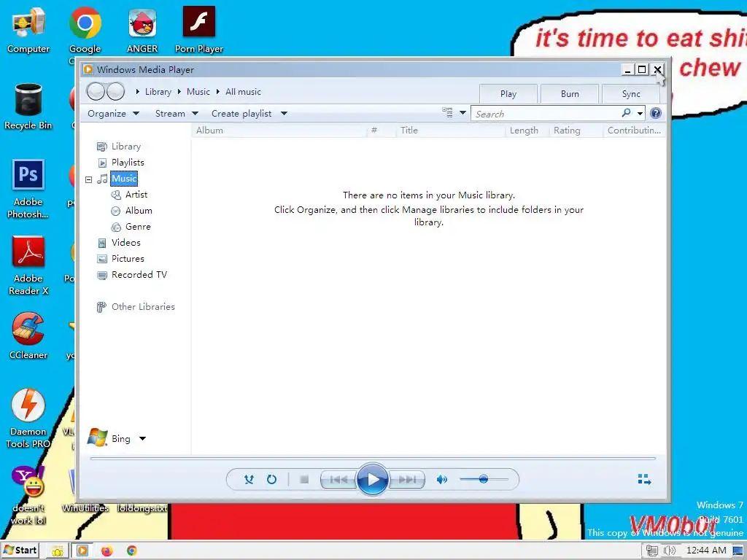Screen dimensions: 747x560
Task: Click All music in the breadcrumb
Action: pos(243,92)
